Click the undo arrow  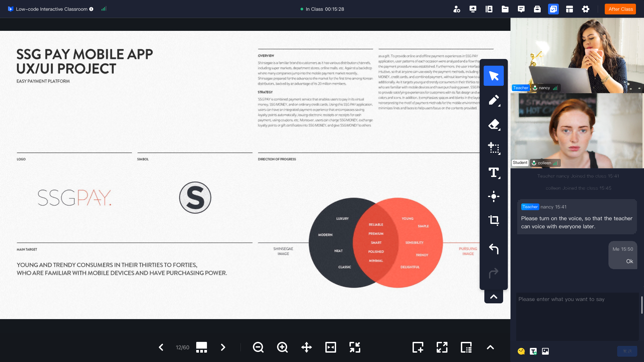click(494, 249)
